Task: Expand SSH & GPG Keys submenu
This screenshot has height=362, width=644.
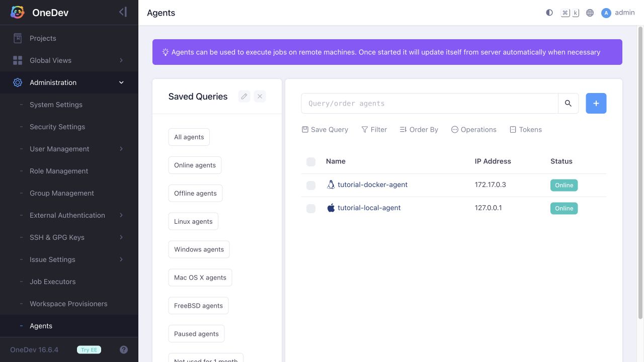Action: click(x=121, y=237)
